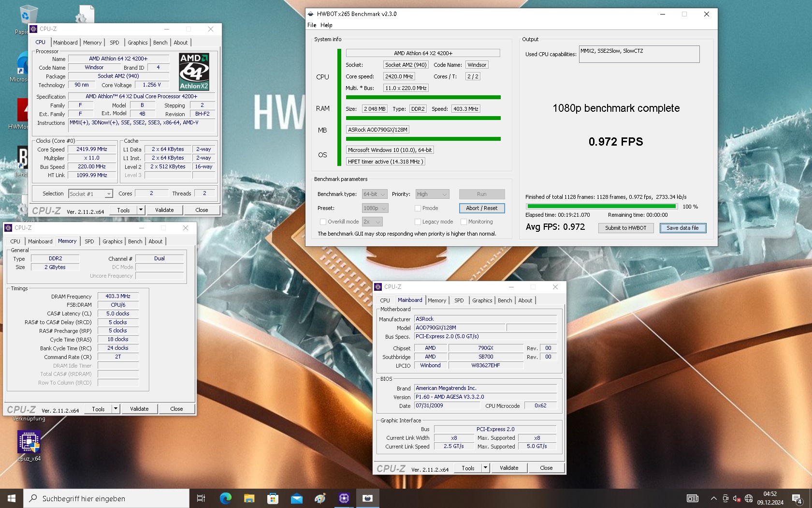The image size is (812, 508).
Task: Click the AMD Athlon 64 X2 logo in CPU-Z
Action: [194, 72]
